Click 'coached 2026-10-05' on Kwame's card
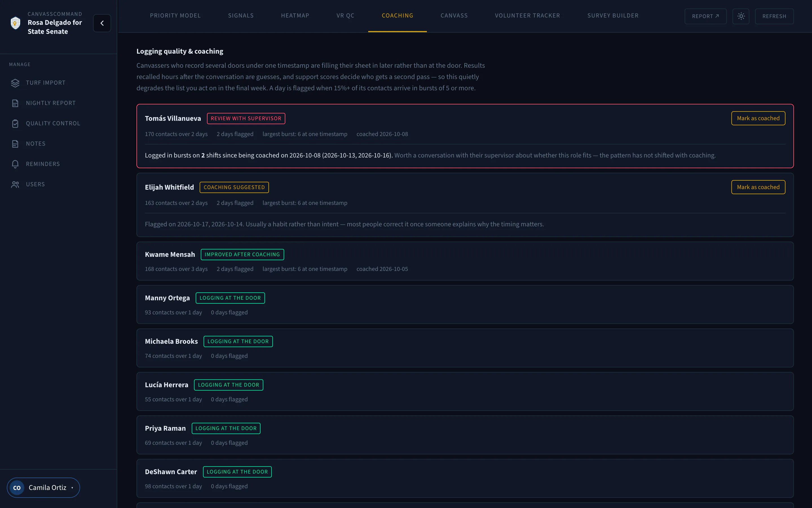The width and height of the screenshot is (812, 508). (382, 269)
